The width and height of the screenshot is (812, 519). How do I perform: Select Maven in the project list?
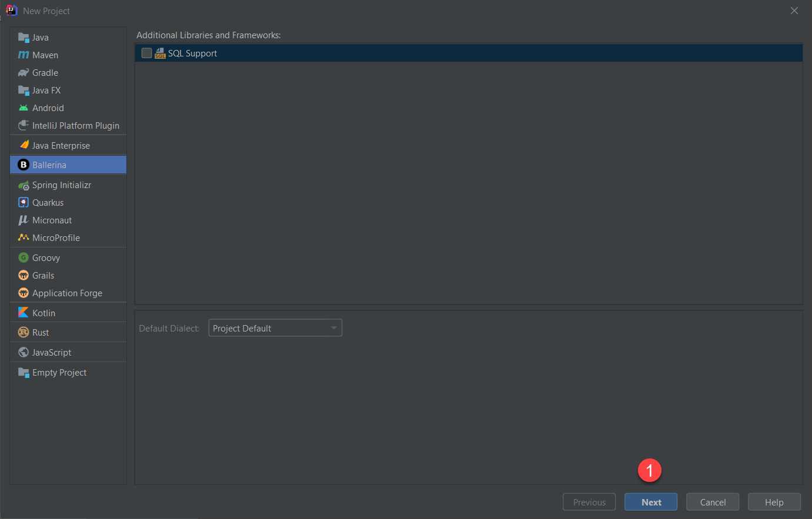click(45, 55)
